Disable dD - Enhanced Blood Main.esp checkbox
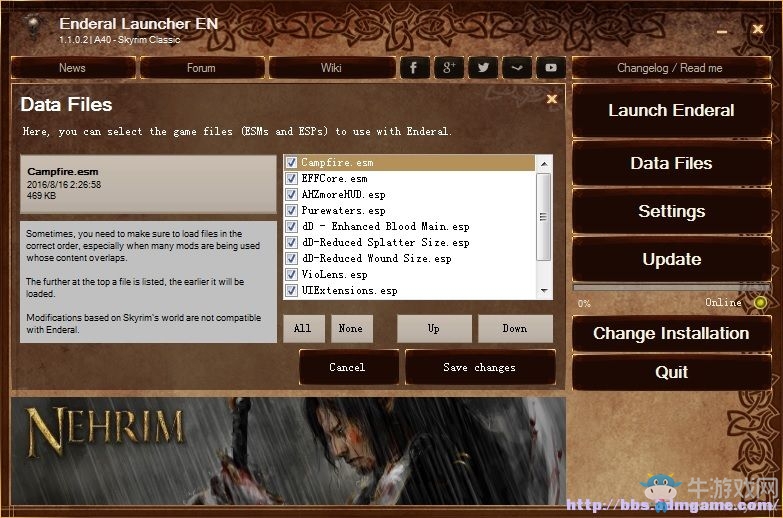 pos(291,226)
